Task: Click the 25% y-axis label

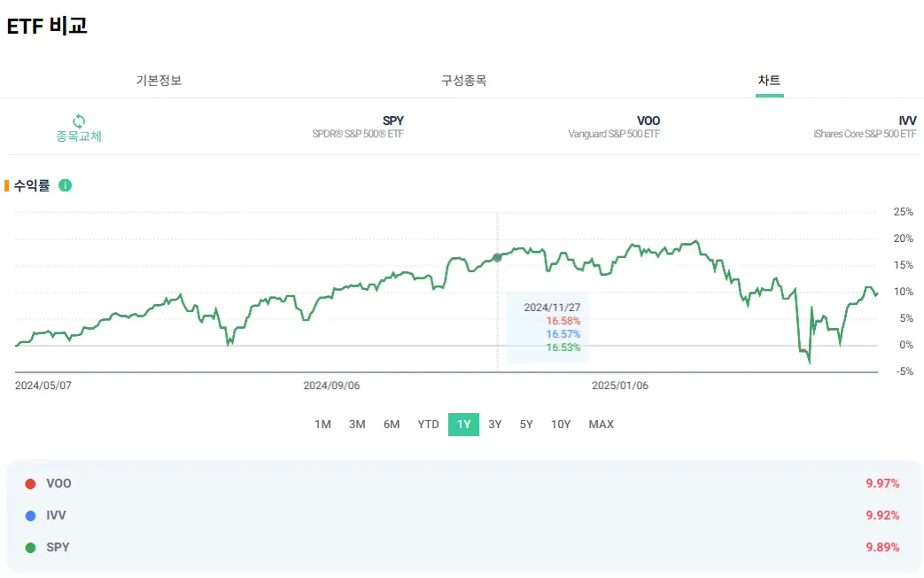Action: 904,212
